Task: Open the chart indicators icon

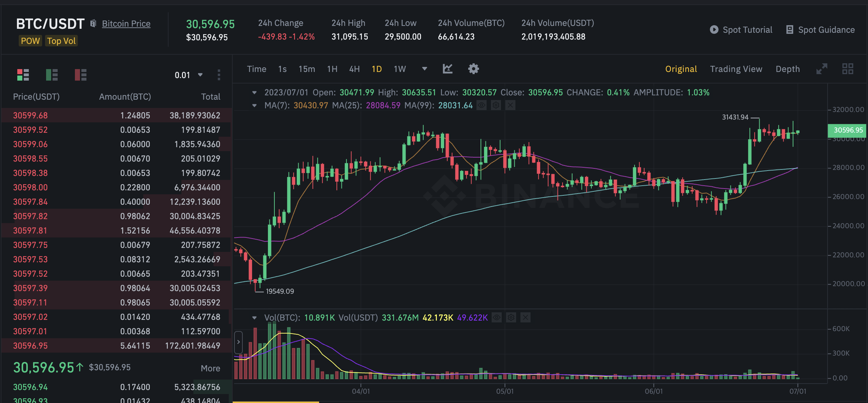Action: 447,69
